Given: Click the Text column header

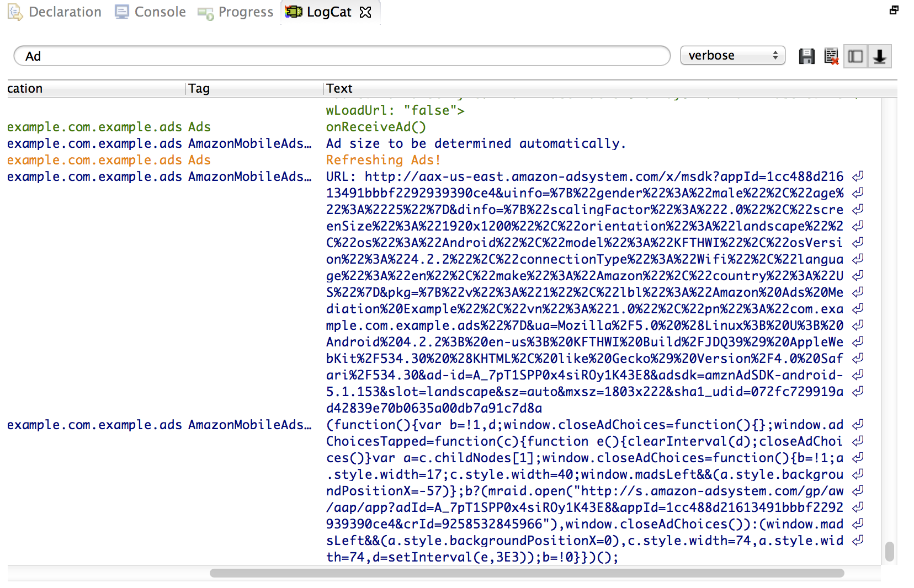Looking at the screenshot, I should point(339,89).
